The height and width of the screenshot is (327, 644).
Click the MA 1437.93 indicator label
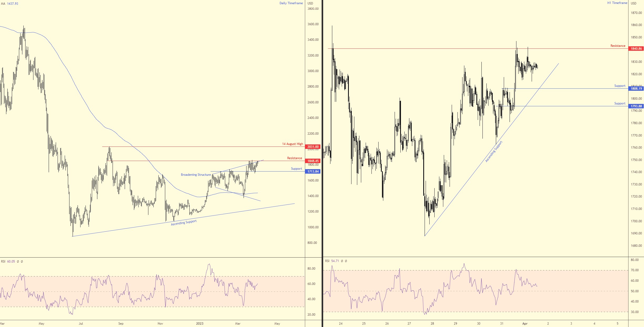tap(9, 4)
